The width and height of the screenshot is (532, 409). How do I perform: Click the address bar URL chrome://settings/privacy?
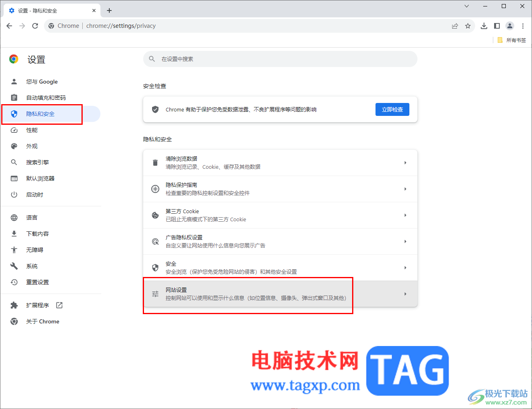(x=121, y=26)
